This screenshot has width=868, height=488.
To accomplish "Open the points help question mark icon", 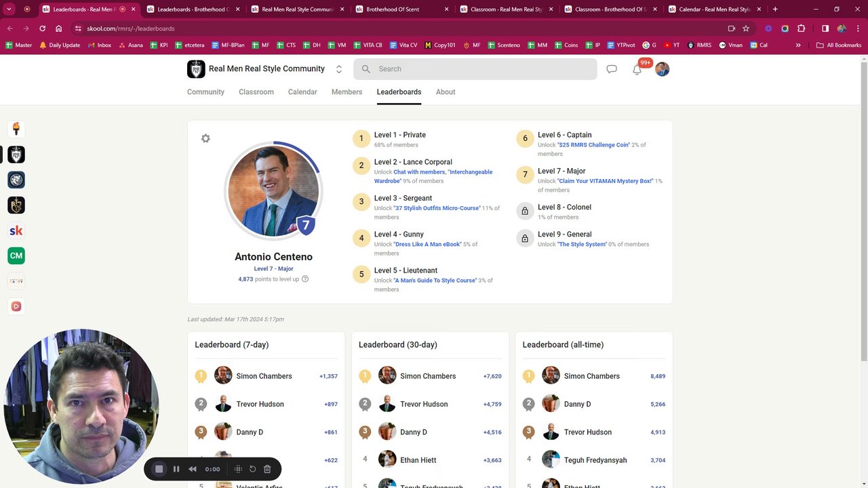I will (x=305, y=279).
